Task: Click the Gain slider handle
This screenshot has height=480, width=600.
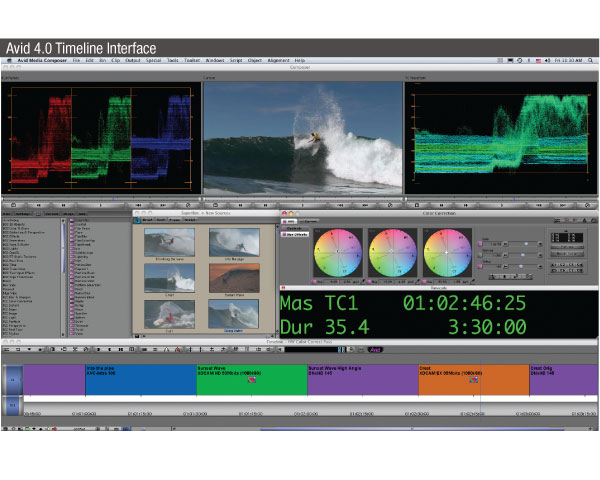Action: click(x=526, y=244)
